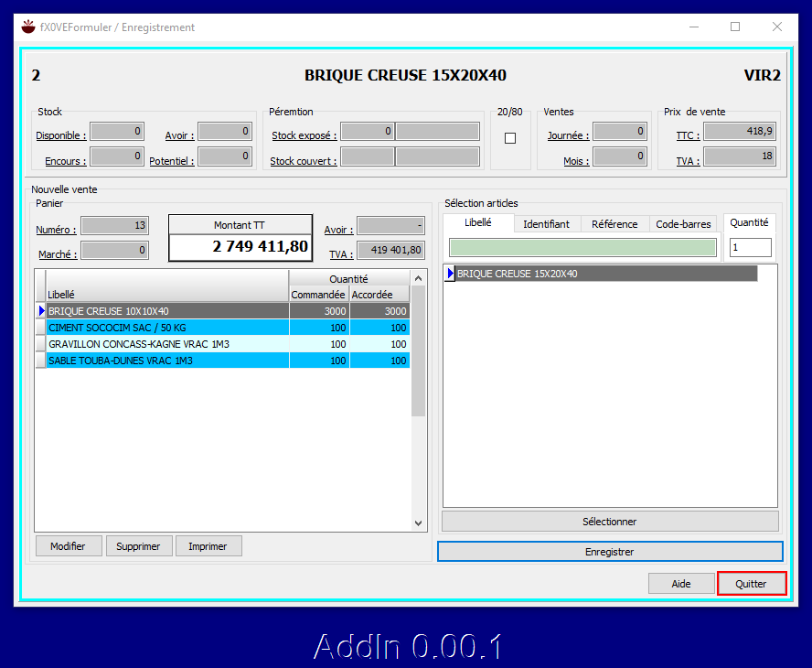Click the Disponible stock link

point(60,135)
